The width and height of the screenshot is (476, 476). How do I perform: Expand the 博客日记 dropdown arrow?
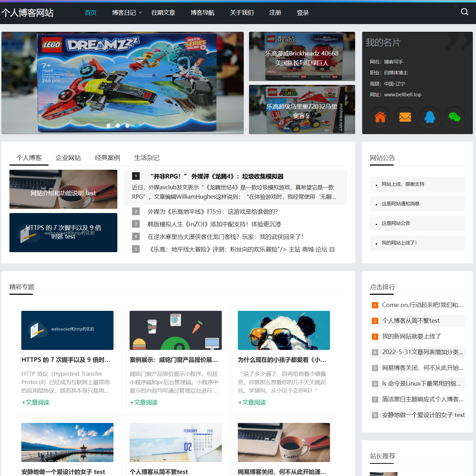pos(140,13)
